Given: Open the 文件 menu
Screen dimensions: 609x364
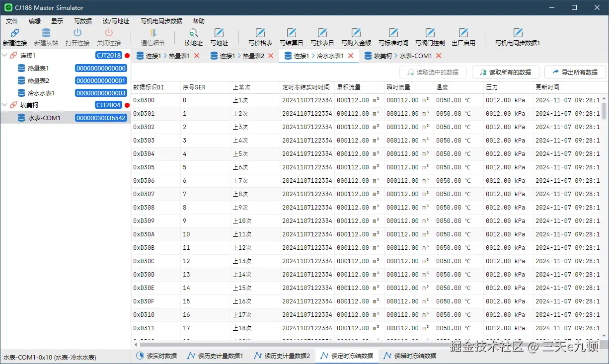Looking at the screenshot, I should 12,21.
